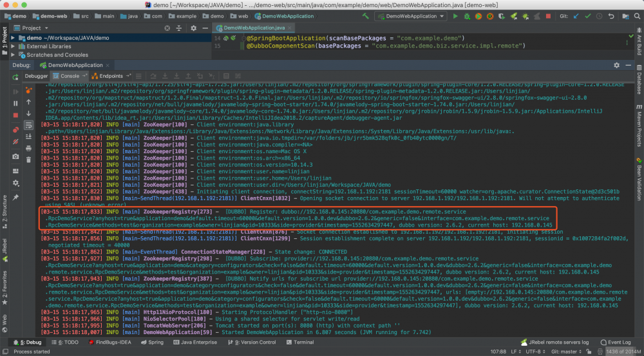Viewport: 644px width, 356px height.
Task: Switch to the Endpoints tab
Action: [x=110, y=76]
